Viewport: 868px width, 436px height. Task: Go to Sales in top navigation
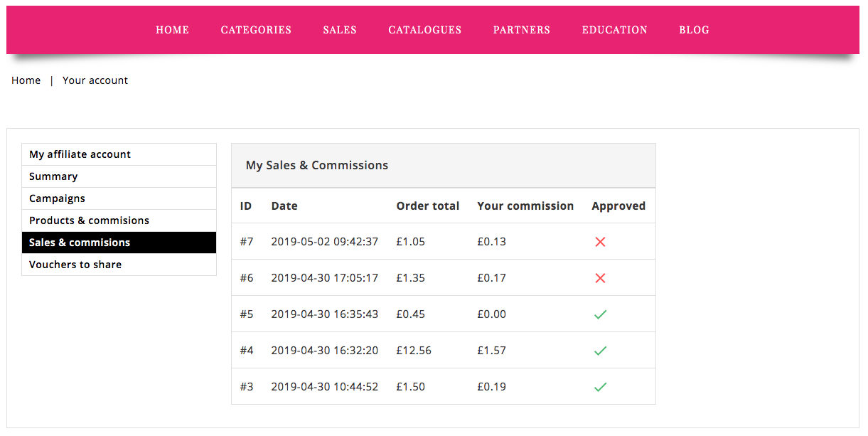[x=340, y=30]
